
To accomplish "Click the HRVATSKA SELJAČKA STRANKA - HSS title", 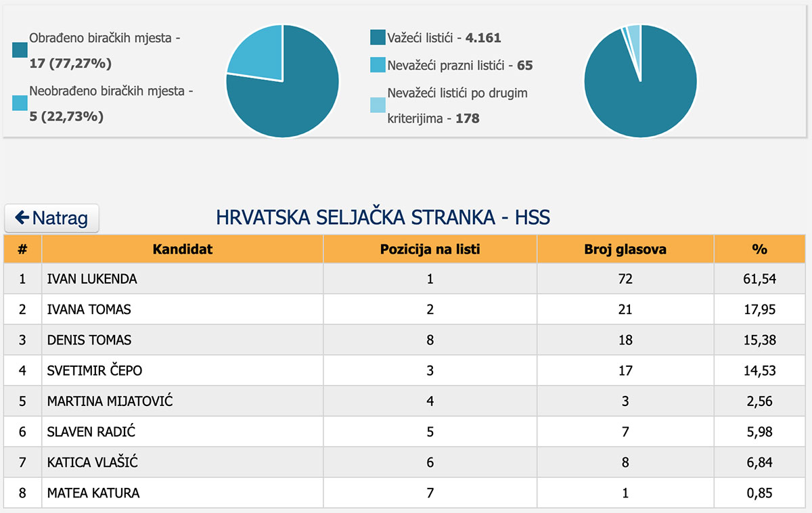I will pyautogui.click(x=383, y=218).
